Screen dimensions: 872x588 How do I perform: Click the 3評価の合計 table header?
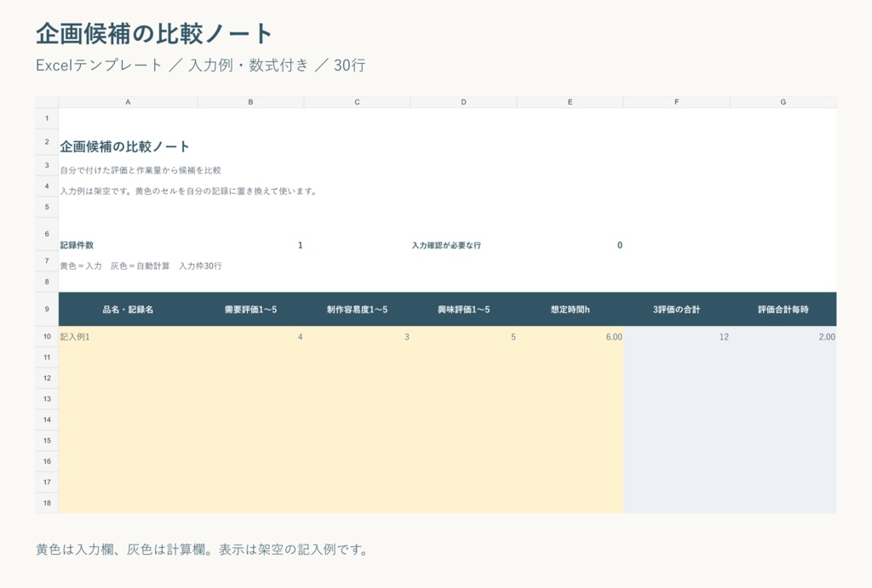click(x=677, y=310)
